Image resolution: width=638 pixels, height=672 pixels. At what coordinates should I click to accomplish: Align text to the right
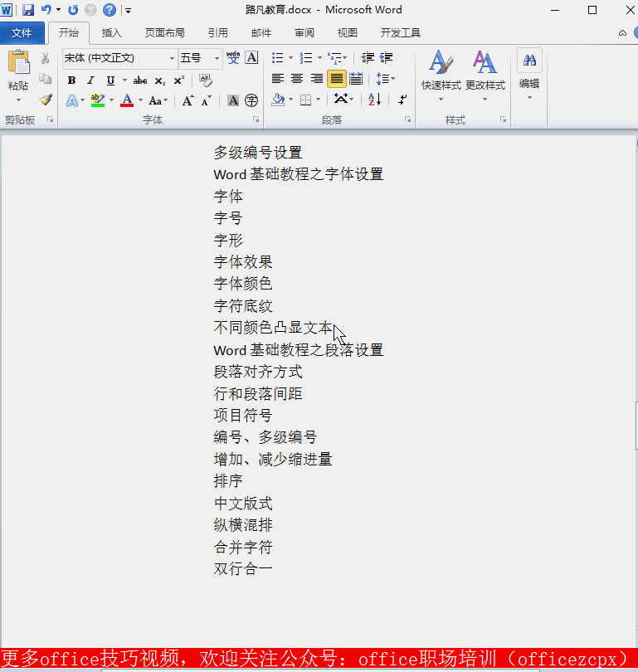[317, 79]
